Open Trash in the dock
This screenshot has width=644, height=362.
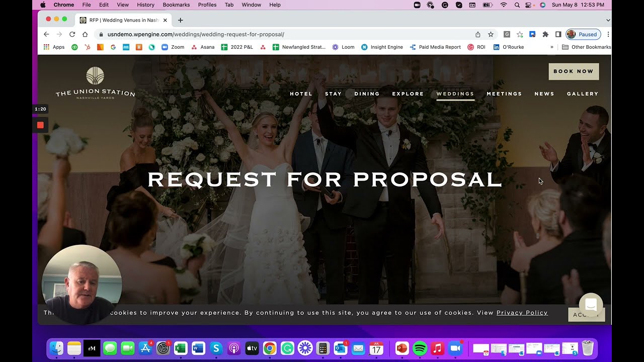tap(588, 348)
